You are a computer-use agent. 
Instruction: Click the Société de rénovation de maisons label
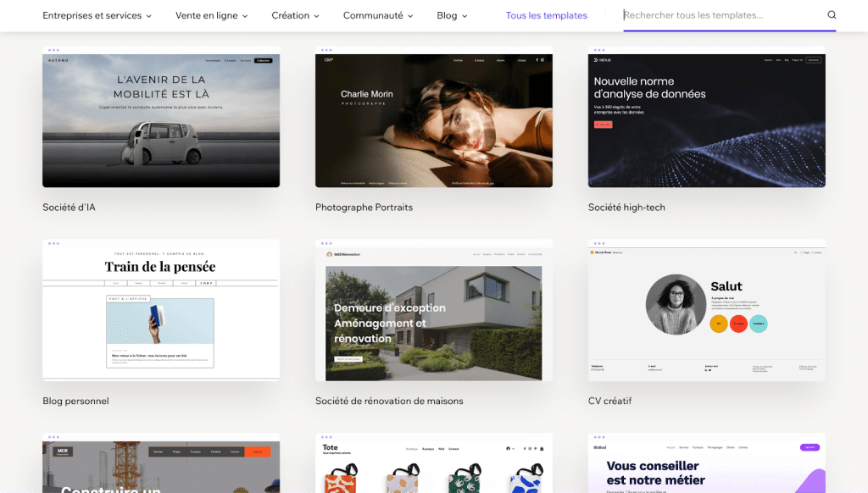389,401
